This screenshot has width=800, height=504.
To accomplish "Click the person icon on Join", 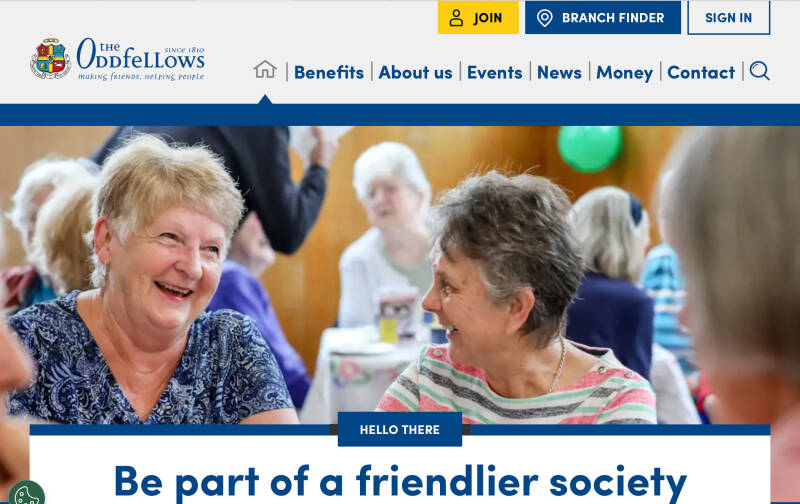I will [456, 18].
